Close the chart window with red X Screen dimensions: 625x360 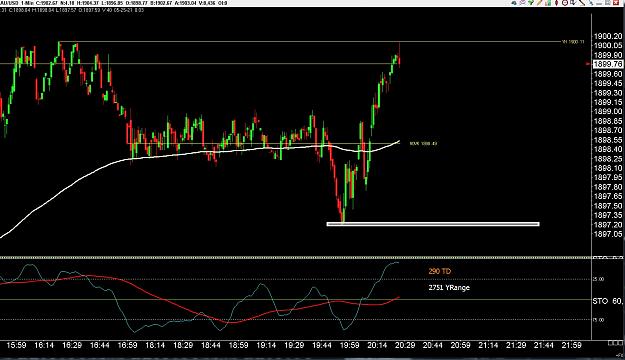[x=616, y=3]
